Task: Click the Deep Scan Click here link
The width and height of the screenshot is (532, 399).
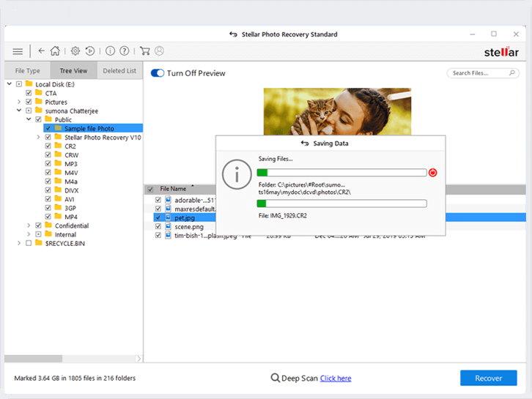Action: coord(336,378)
